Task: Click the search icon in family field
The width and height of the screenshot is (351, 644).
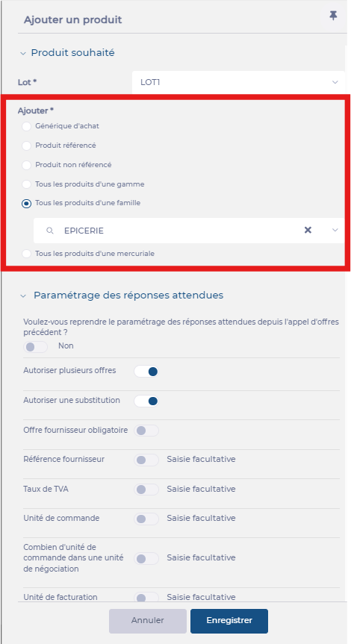Action: (x=50, y=231)
